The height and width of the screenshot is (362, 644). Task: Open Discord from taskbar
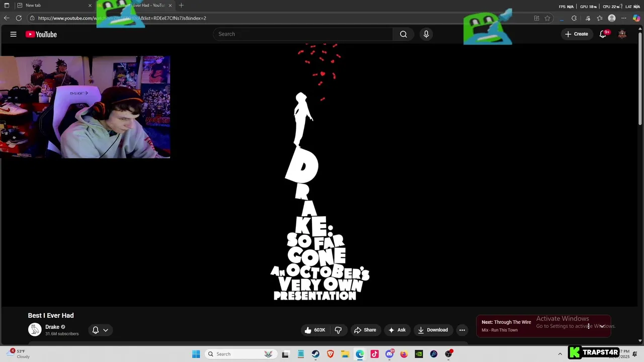coord(389,354)
